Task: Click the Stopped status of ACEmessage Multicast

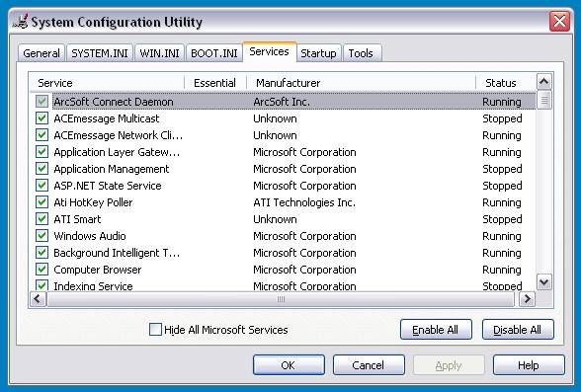Action: coord(502,118)
